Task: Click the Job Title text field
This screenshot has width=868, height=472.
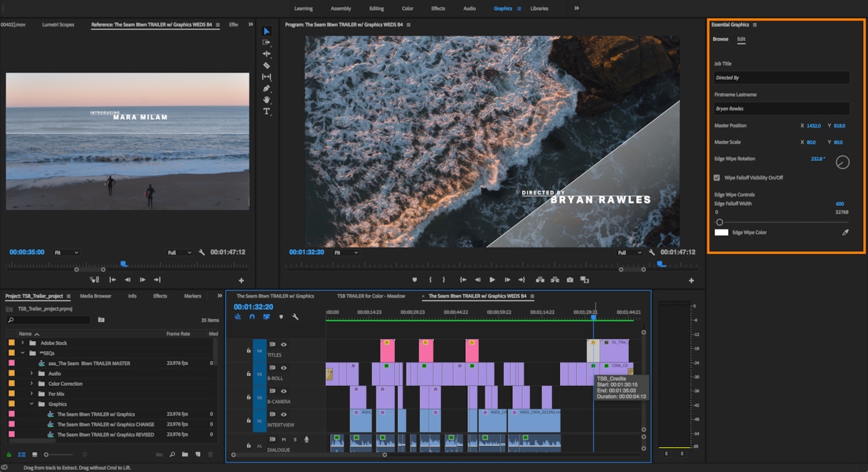Action: click(781, 78)
